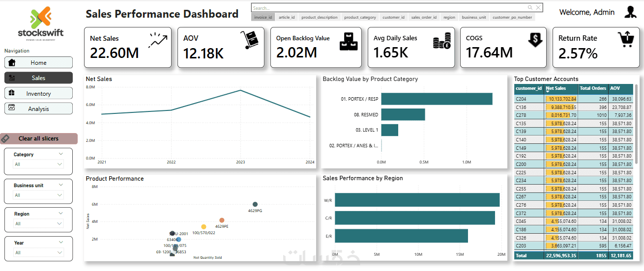
Task: Click the stacked boxes icon on Open Backlog card
Action: click(x=350, y=41)
